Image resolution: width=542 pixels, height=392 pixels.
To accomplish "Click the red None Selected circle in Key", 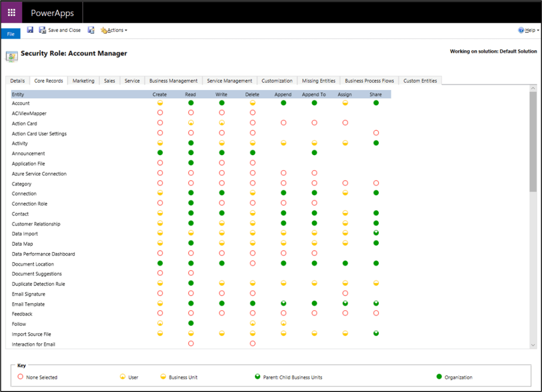I will pyautogui.click(x=21, y=377).
